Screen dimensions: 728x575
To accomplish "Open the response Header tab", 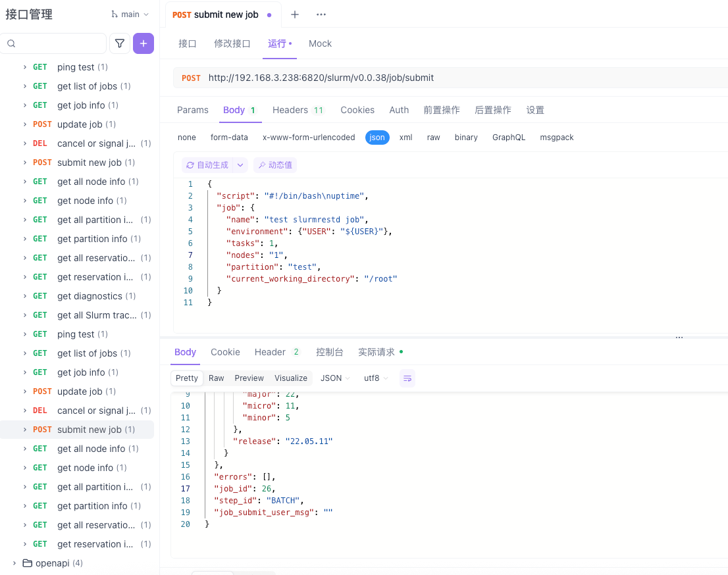I will tap(277, 352).
